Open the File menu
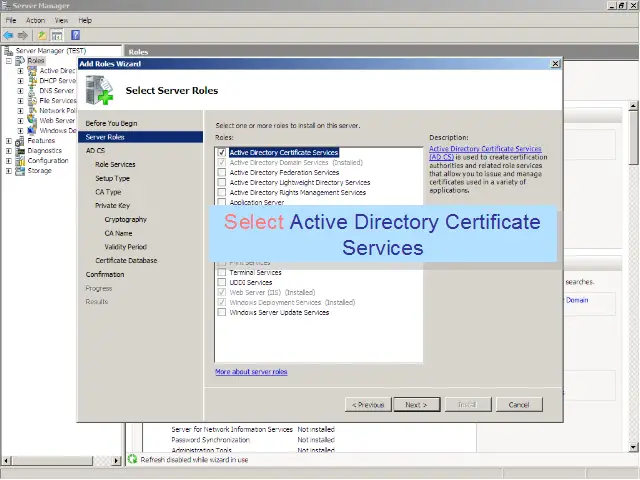Screen dimensions: 640x480 coord(11,20)
